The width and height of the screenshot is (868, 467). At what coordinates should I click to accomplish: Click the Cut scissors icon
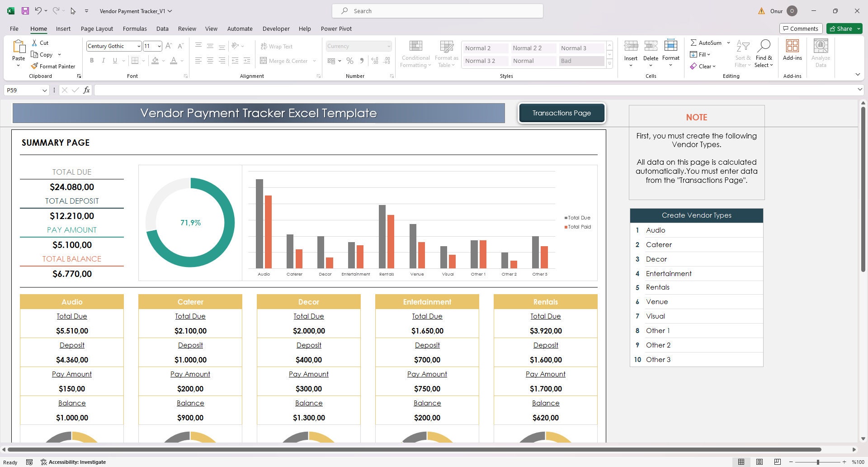tap(35, 43)
